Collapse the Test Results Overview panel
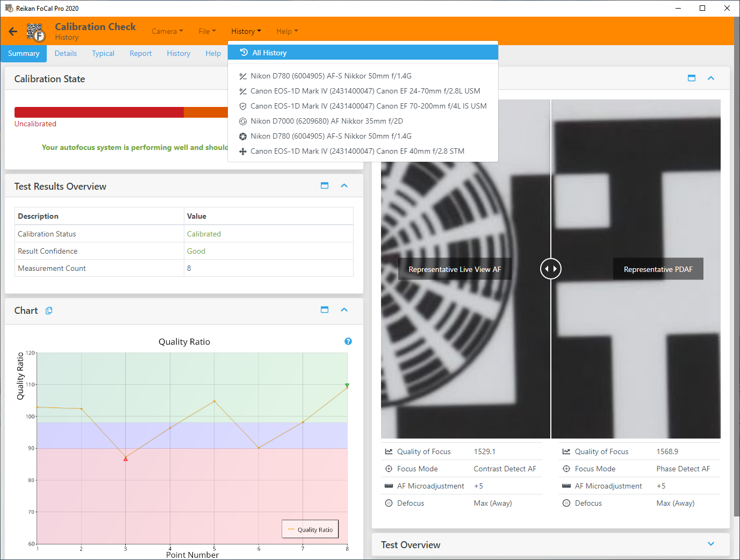Image resolution: width=740 pixels, height=560 pixels. 344,185
